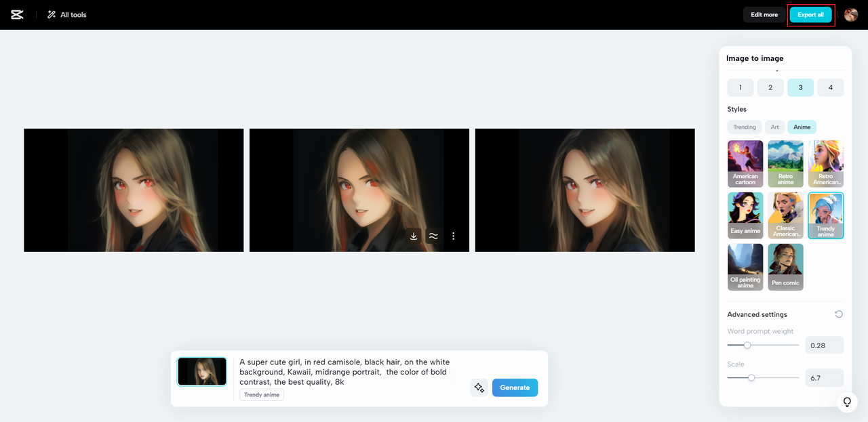The image size is (868, 422).
Task: Switch to the Art styles tab
Action: click(x=774, y=127)
